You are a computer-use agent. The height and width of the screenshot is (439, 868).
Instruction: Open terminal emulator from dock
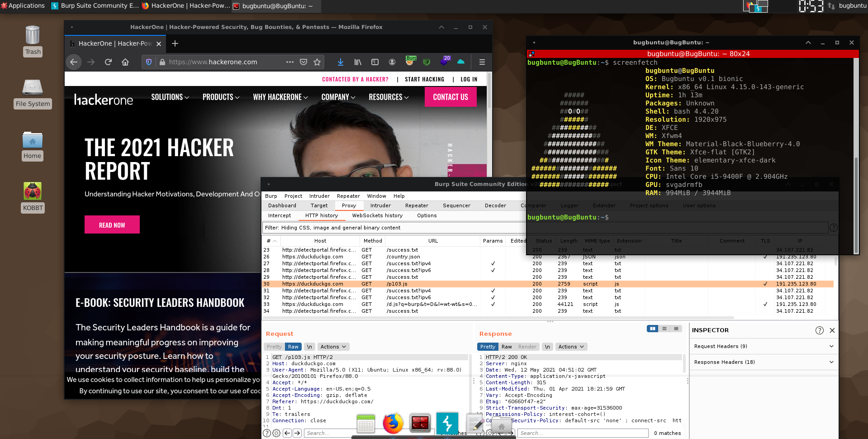(420, 424)
